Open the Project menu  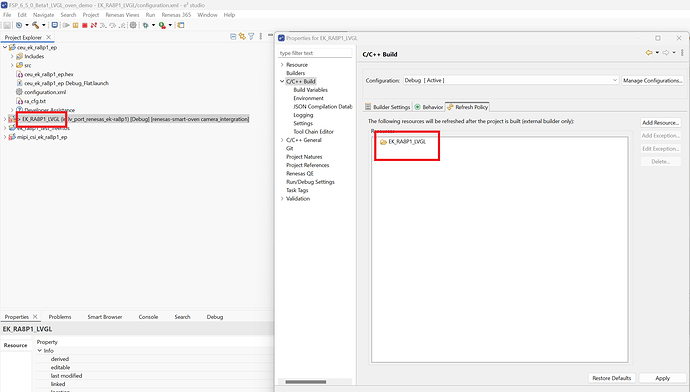point(91,15)
